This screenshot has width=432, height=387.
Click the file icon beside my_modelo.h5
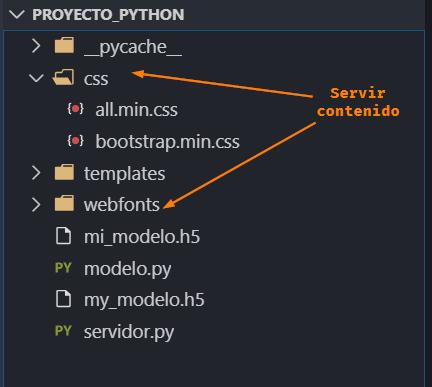(x=63, y=298)
